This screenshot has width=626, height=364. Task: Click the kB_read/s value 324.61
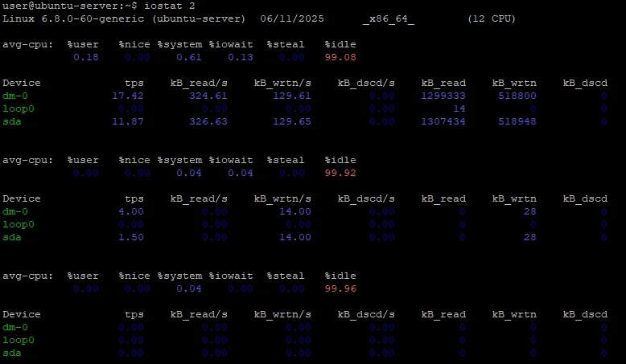208,96
